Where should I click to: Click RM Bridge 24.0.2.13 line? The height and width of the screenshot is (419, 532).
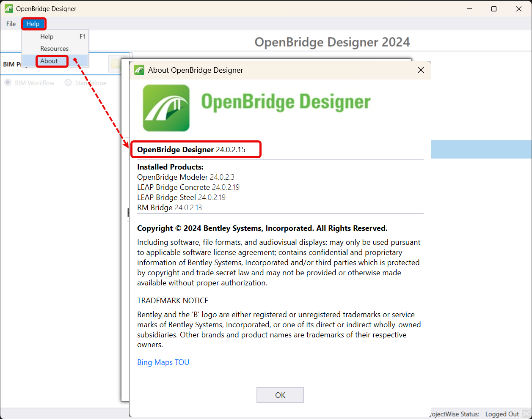pos(169,208)
